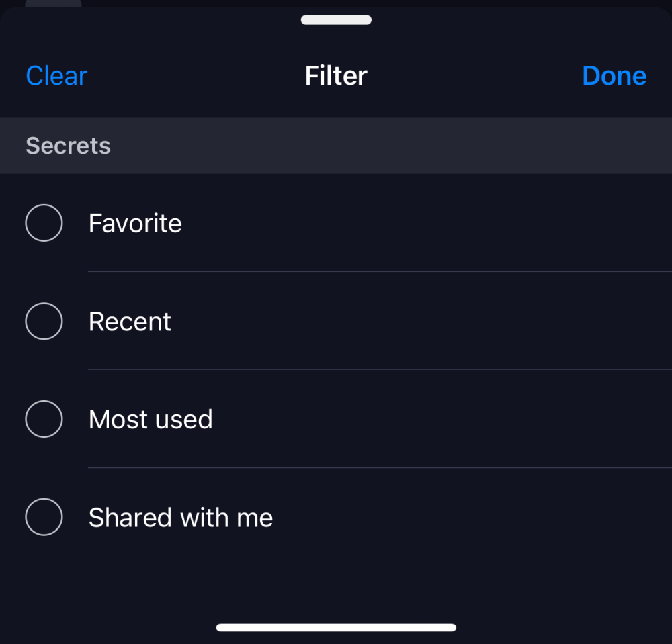Select the Most used radio circle

click(44, 419)
